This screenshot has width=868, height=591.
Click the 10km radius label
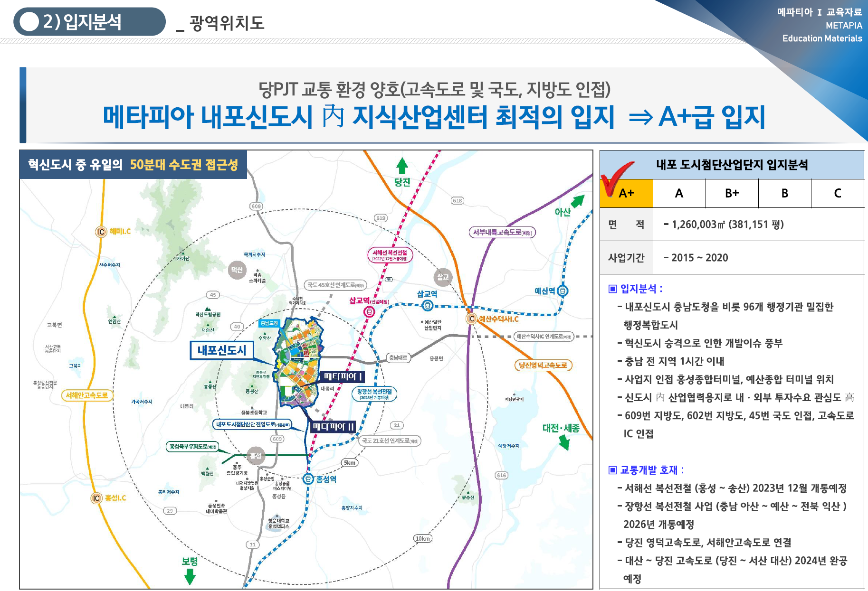coord(422,538)
